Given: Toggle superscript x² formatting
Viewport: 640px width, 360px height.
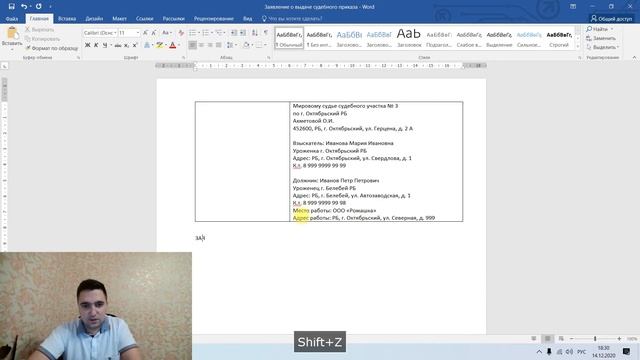Looking at the screenshot, I should (135, 45).
